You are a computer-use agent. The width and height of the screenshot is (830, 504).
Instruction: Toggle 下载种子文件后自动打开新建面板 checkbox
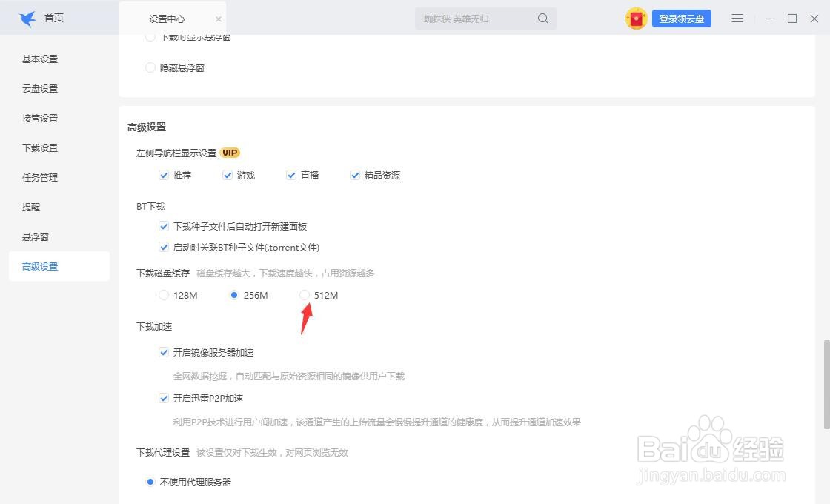coord(164,226)
